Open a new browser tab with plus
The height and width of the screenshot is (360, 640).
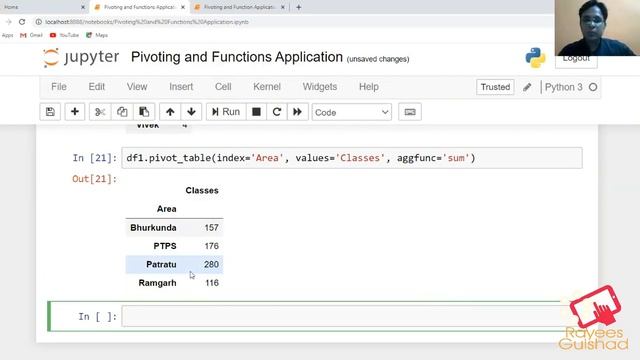tap(298, 7)
